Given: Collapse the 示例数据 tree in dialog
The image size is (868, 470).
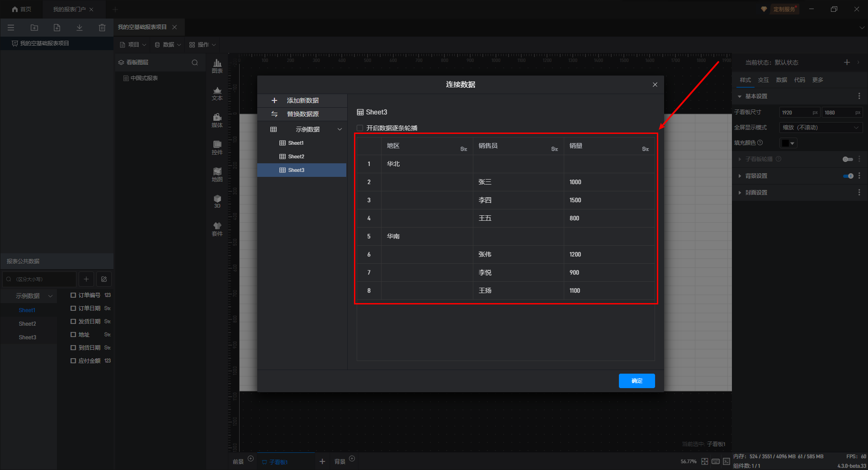Looking at the screenshot, I should 340,129.
